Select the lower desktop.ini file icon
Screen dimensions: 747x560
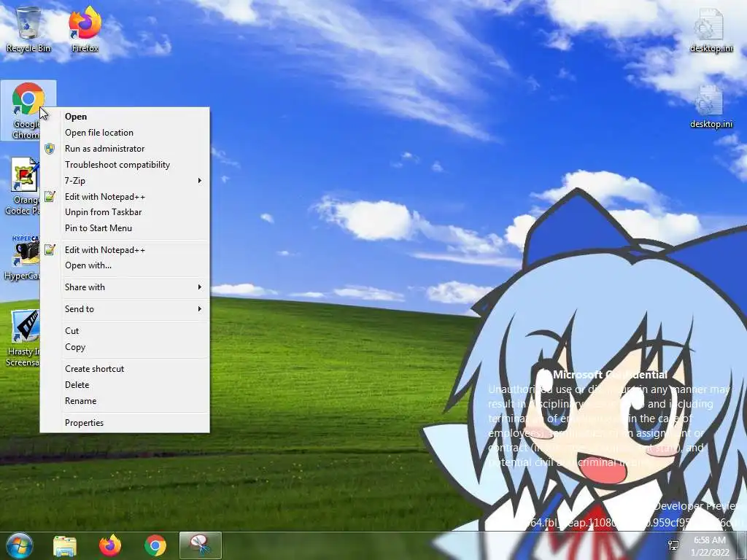point(711,106)
